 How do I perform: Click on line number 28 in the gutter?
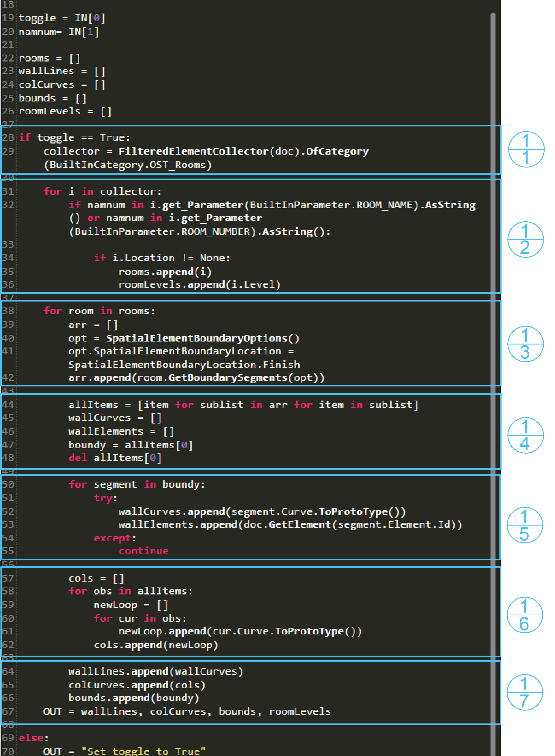pos(8,137)
